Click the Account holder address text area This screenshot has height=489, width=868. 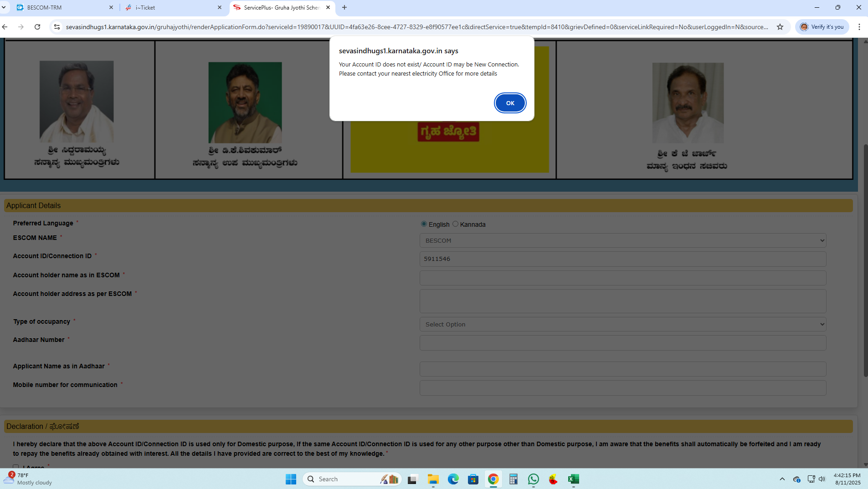[623, 301]
